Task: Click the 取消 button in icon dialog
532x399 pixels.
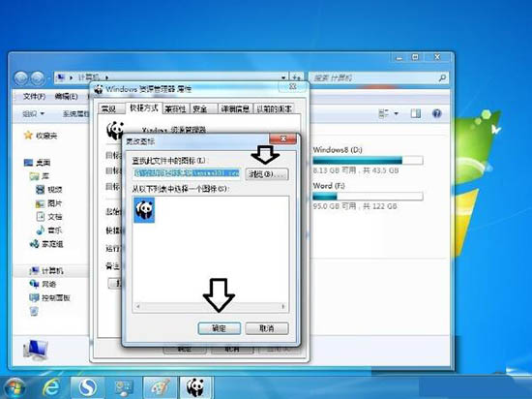Action: 267,328
